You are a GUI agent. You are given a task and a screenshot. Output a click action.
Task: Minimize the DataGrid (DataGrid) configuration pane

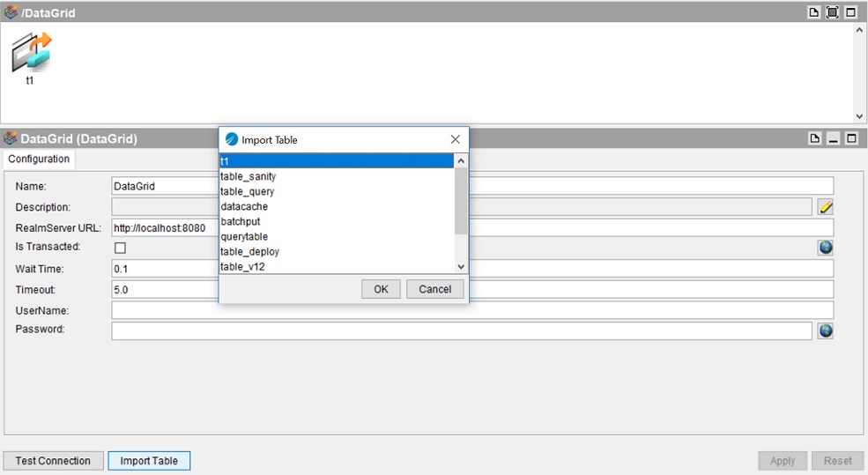(833, 138)
